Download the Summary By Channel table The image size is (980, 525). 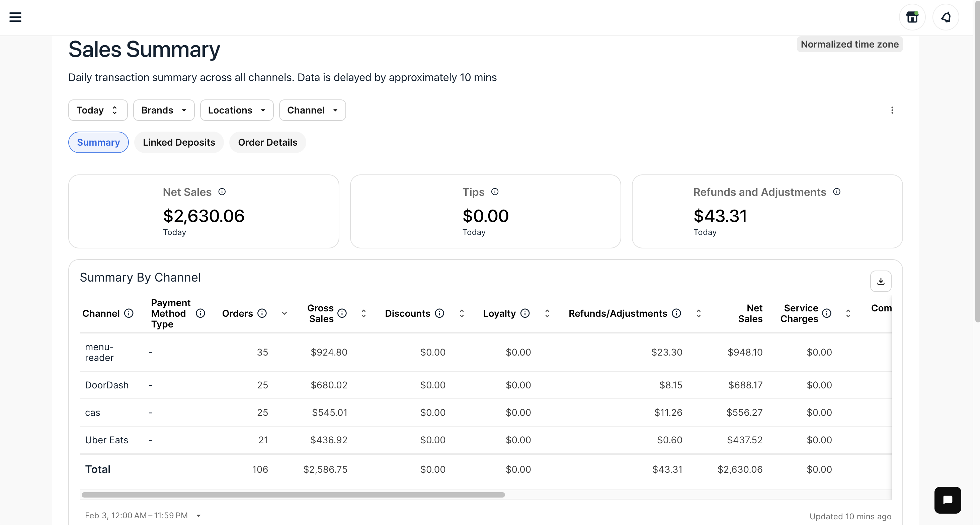880,281
